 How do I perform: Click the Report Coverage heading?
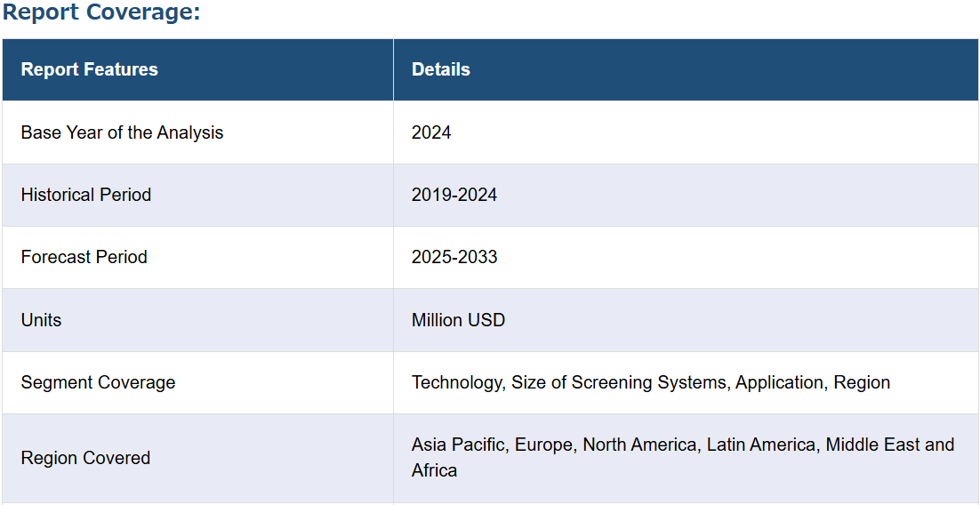[101, 12]
